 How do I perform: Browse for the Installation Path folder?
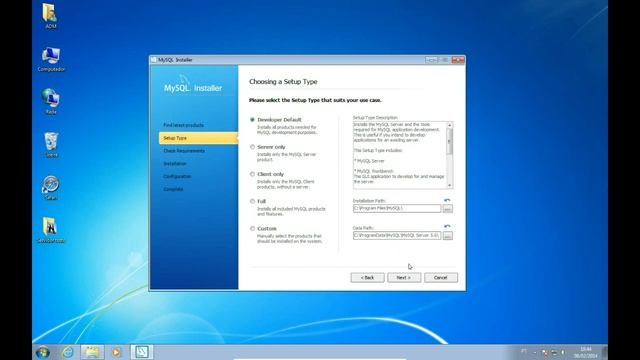[447, 209]
